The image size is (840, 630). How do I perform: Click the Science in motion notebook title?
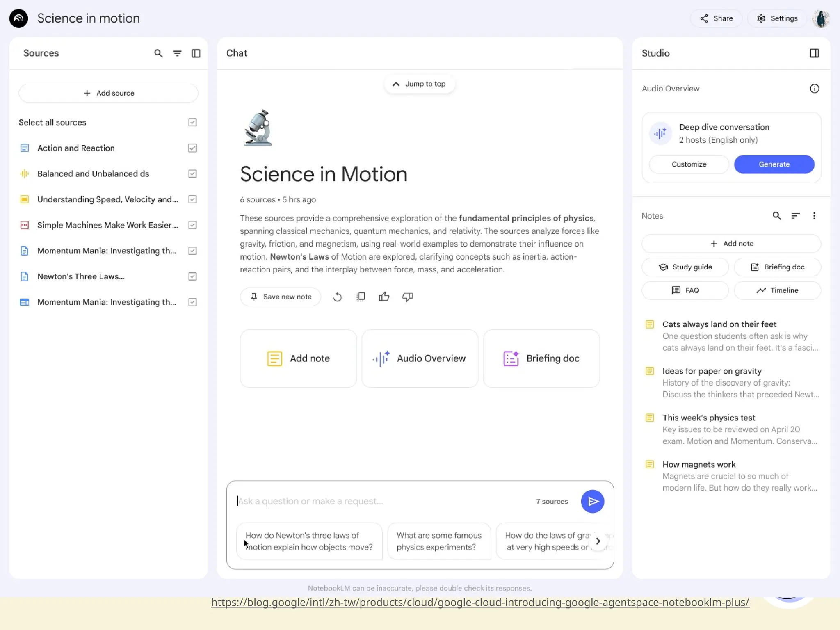coord(89,18)
